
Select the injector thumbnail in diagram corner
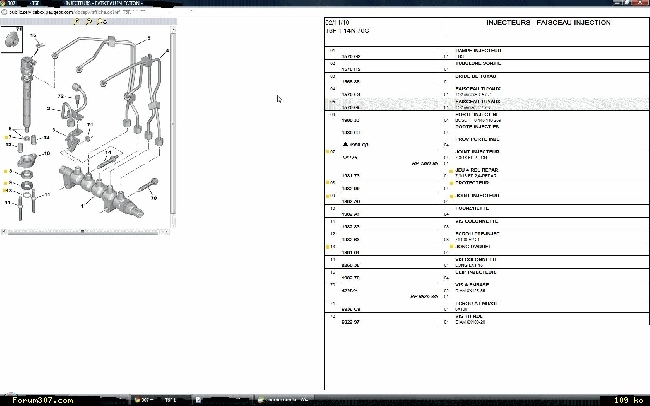point(12,41)
